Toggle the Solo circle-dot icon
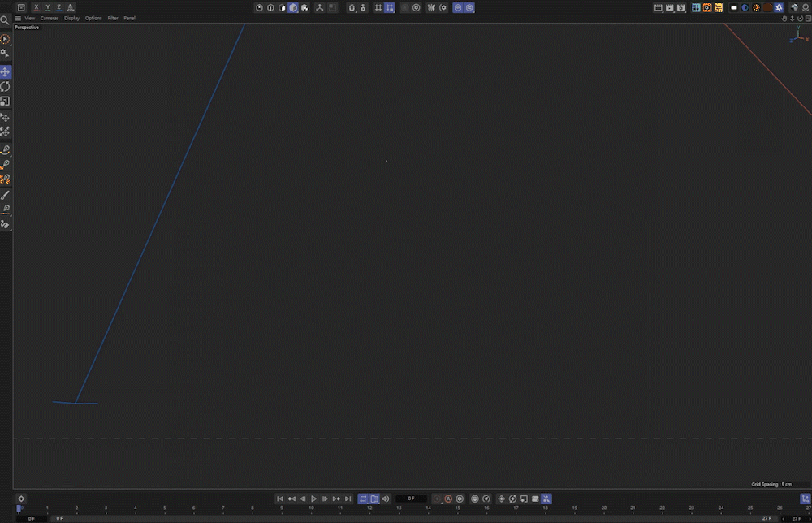The image size is (812, 523). point(417,8)
